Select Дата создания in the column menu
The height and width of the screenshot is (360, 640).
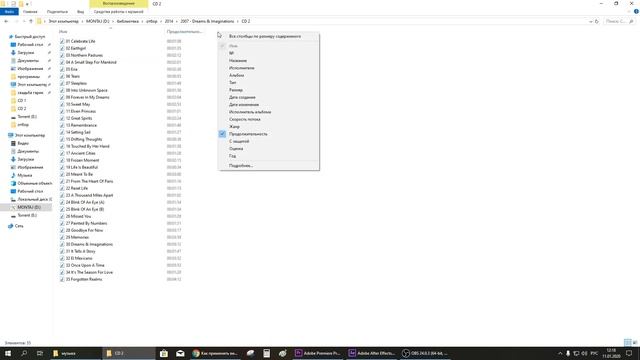[x=242, y=97]
